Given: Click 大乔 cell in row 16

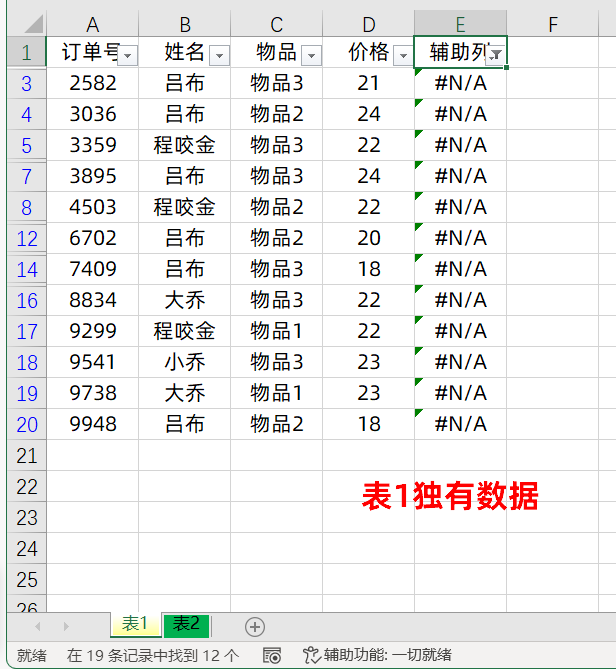Looking at the screenshot, I should pyautogui.click(x=185, y=300).
